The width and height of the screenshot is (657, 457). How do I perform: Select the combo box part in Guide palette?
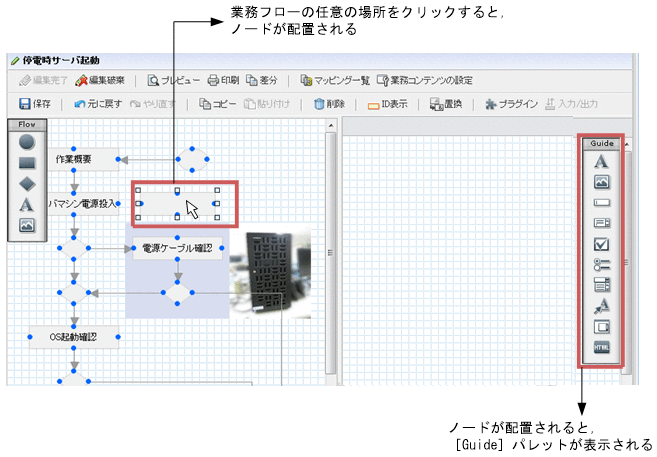(602, 223)
